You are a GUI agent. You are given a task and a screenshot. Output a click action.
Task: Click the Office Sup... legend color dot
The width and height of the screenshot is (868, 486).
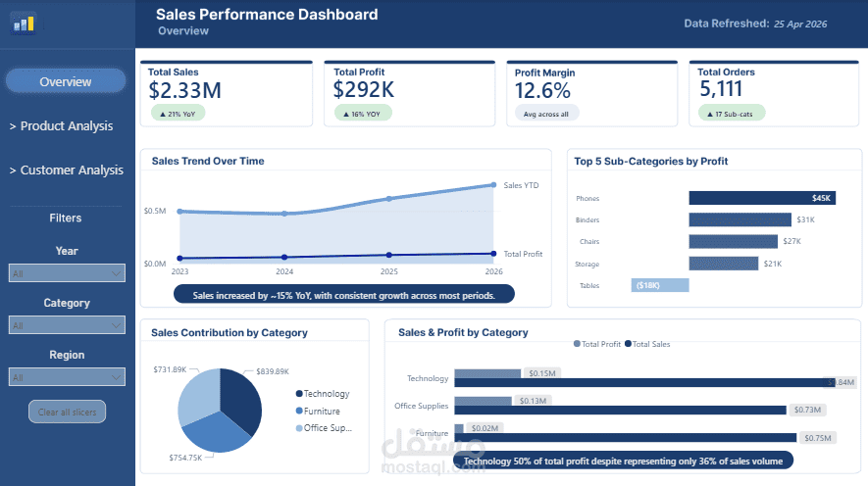[x=299, y=428]
